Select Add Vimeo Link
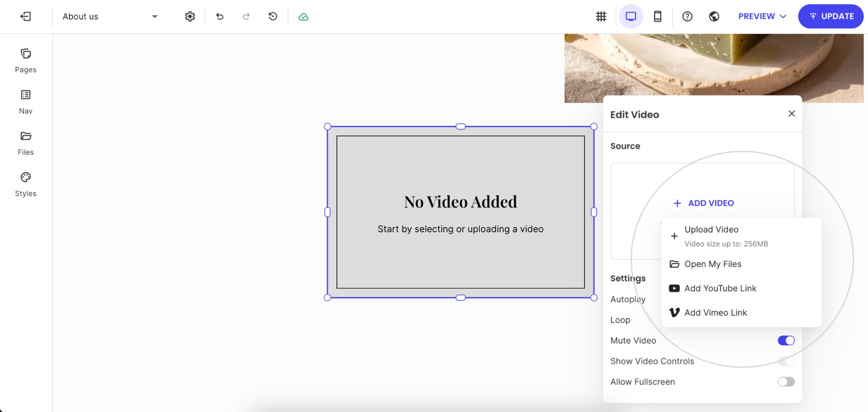The height and width of the screenshot is (412, 868). (x=741, y=313)
